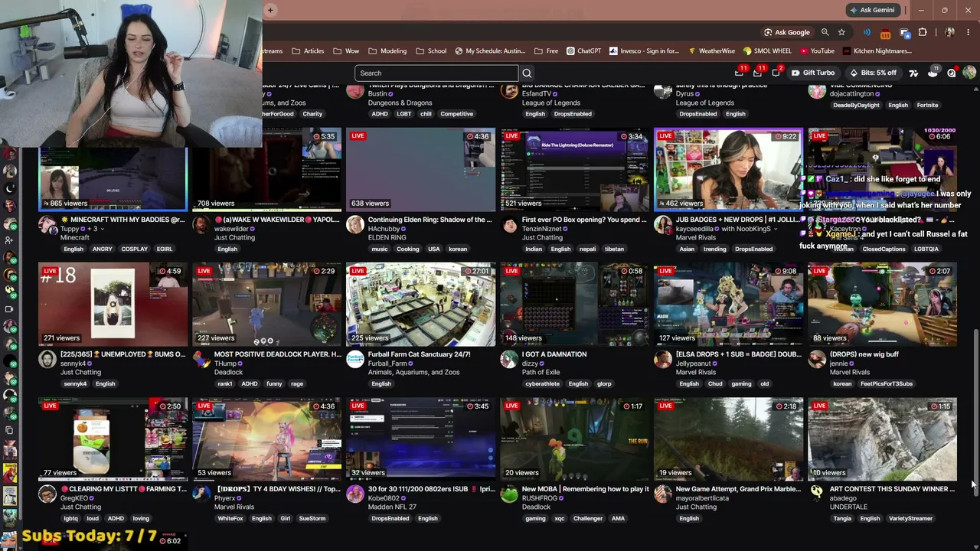
Task: Open the Path of Exile category link
Action: pyautogui.click(x=544, y=372)
